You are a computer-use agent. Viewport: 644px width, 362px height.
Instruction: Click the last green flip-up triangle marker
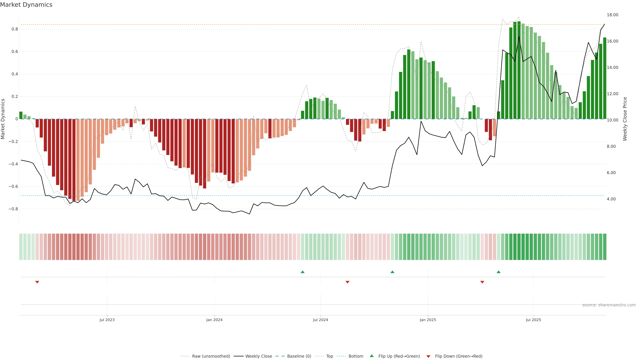click(x=498, y=272)
